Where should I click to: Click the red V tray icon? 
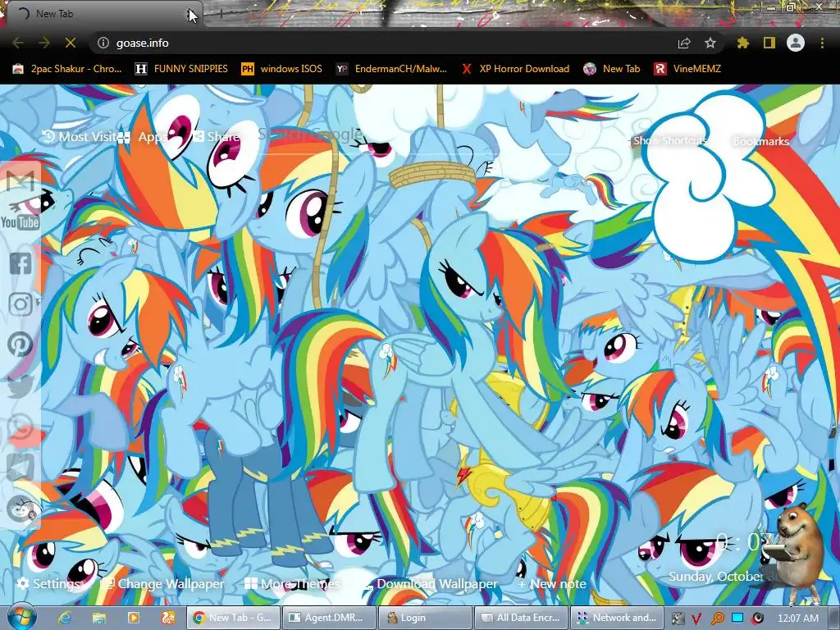pyautogui.click(x=697, y=619)
